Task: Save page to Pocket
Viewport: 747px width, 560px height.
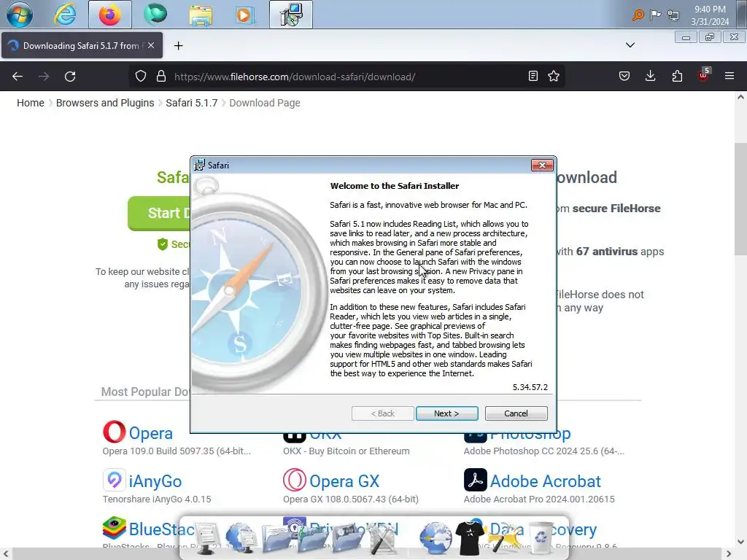Action: click(624, 76)
